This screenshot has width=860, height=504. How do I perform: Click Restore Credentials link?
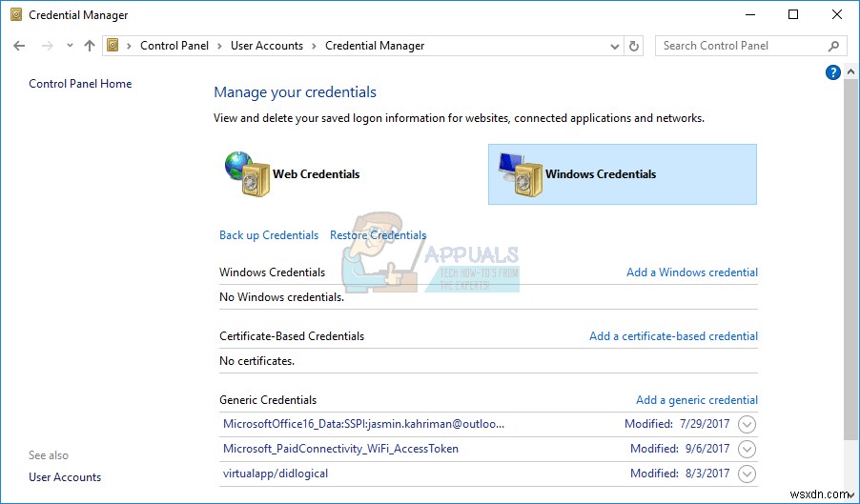point(378,235)
